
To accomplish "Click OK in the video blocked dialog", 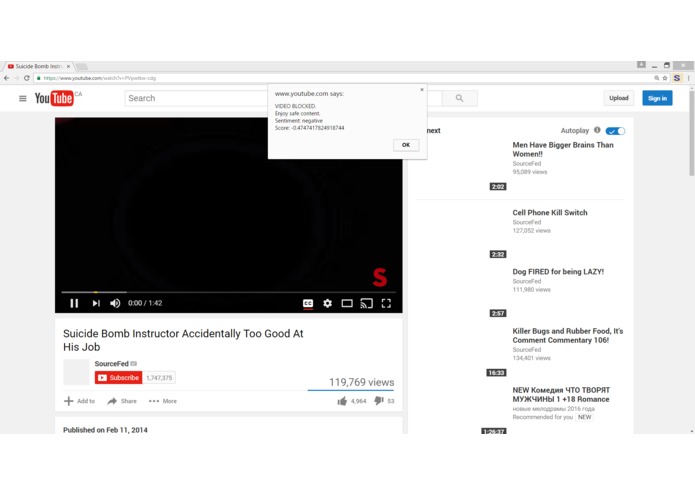I will click(x=406, y=145).
